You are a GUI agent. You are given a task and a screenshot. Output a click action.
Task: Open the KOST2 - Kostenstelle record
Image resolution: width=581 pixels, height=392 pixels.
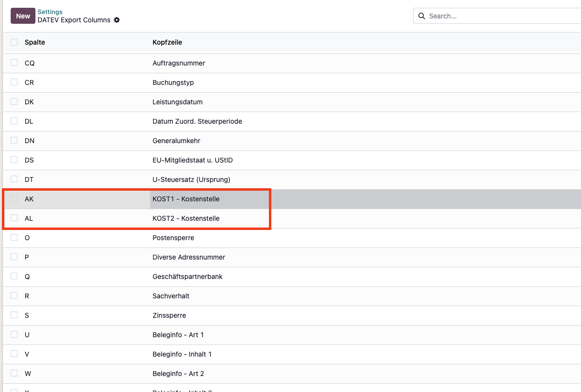point(186,219)
